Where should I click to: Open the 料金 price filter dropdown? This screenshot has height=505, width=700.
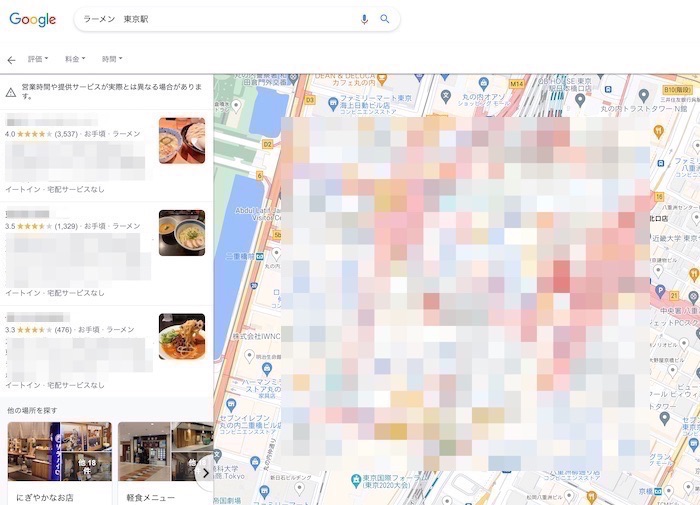click(x=75, y=60)
